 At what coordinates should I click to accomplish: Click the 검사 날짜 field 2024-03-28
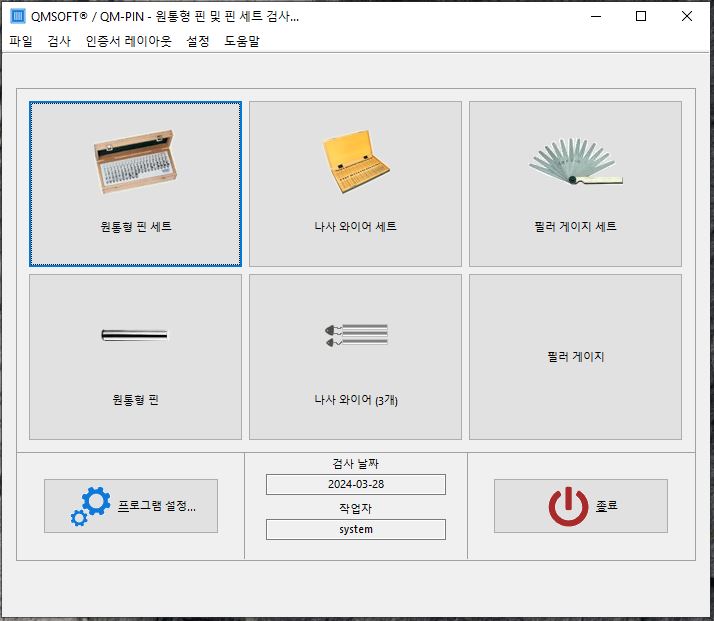(356, 484)
